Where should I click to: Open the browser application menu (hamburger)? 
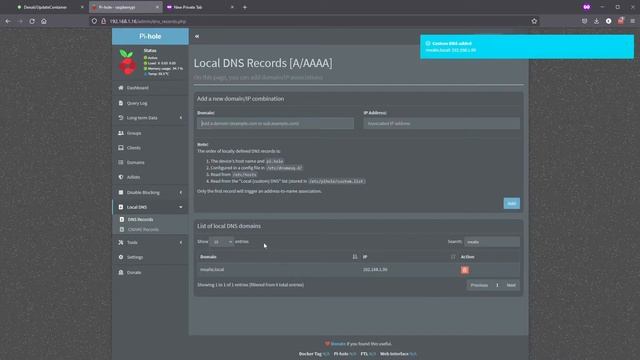(632, 21)
